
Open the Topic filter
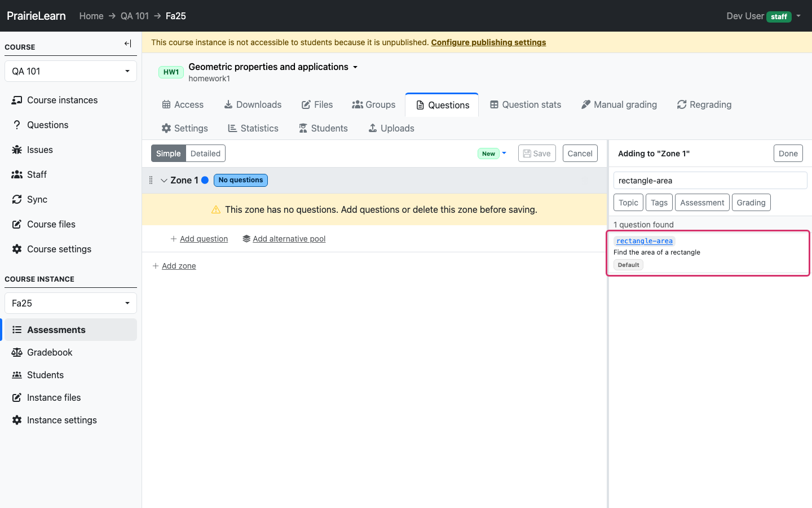(628, 203)
